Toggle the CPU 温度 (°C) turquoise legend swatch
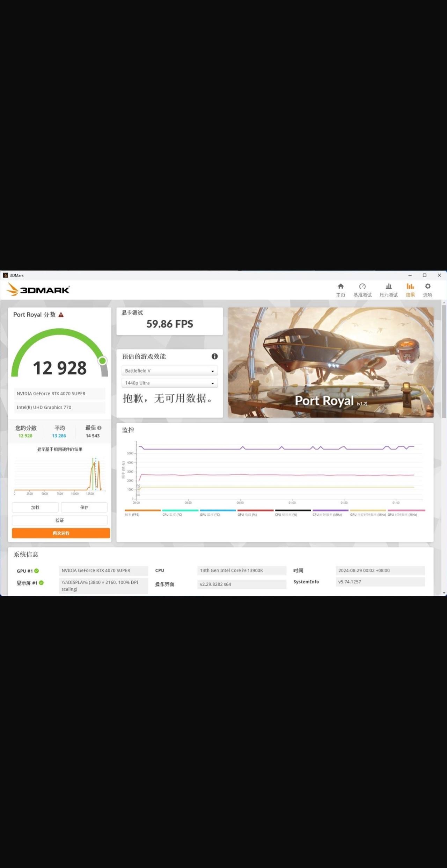Image resolution: width=447 pixels, height=868 pixels. 180,510
